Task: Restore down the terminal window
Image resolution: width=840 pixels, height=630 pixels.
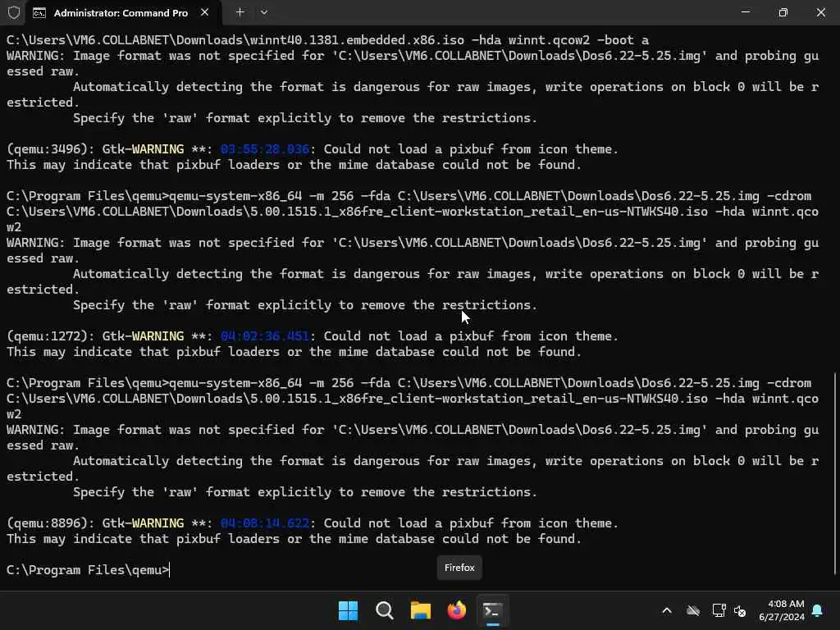Action: point(783,11)
